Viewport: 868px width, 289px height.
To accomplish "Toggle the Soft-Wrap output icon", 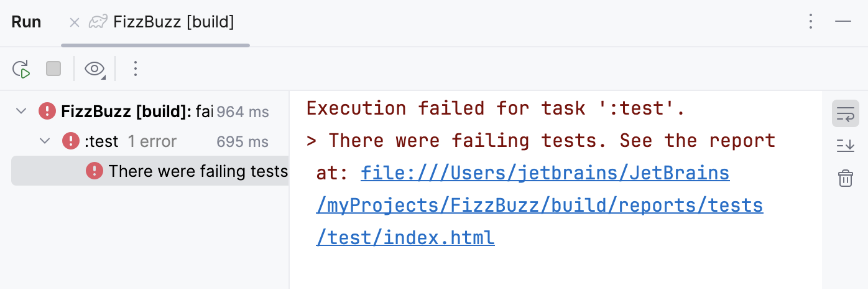I will click(845, 114).
